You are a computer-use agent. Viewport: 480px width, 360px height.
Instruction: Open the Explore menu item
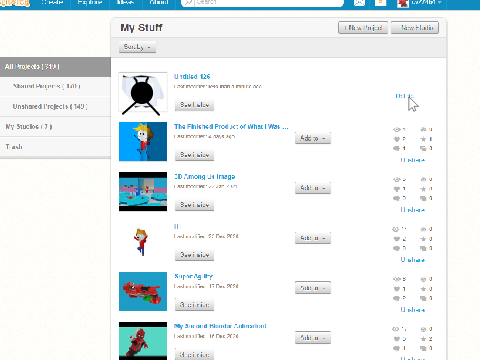tap(89, 2)
